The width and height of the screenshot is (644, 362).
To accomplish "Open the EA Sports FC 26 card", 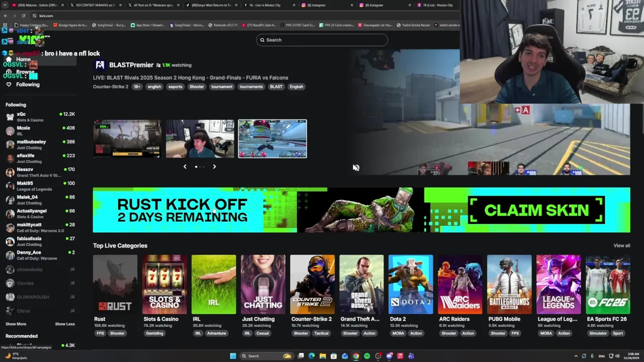I will coord(608,285).
